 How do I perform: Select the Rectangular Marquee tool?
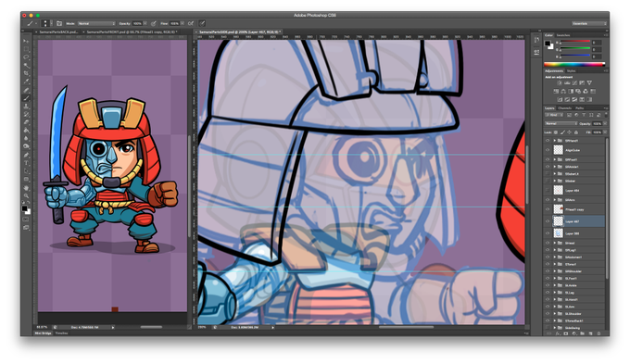pos(26,49)
